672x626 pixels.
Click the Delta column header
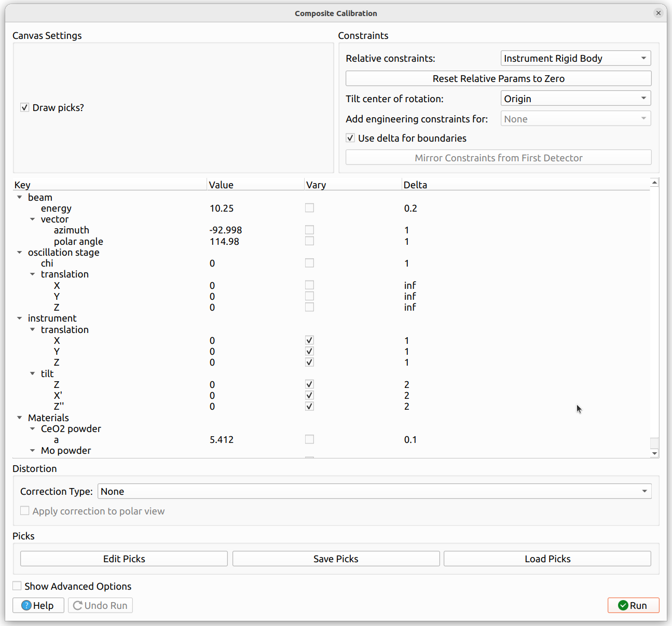(526, 185)
